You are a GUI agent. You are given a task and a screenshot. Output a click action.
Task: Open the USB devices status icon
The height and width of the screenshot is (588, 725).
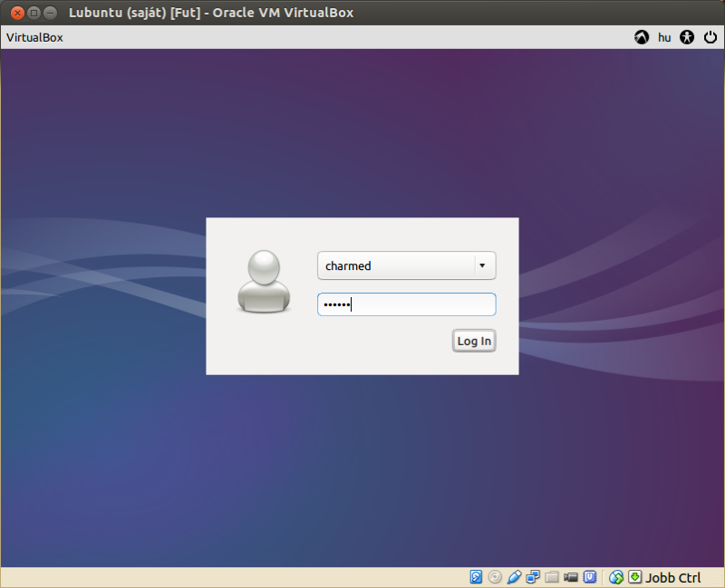click(514, 577)
